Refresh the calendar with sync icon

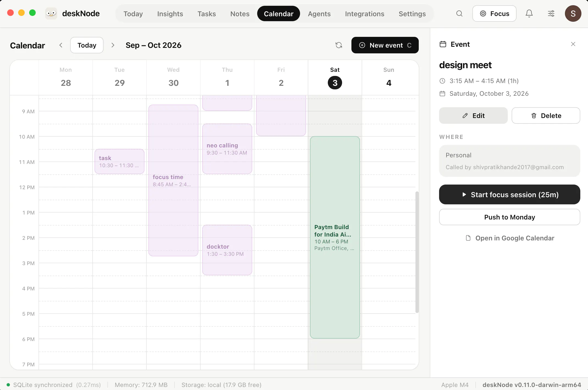click(x=339, y=45)
